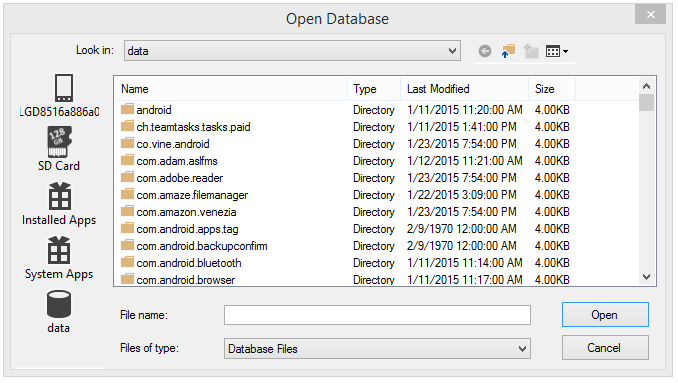Sort by the Name column header

[x=231, y=89]
